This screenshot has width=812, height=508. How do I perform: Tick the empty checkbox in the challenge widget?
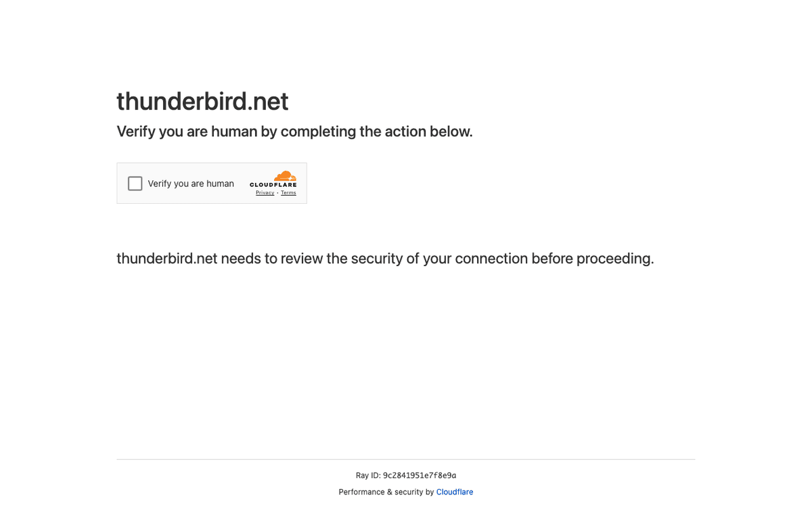pyautogui.click(x=135, y=183)
